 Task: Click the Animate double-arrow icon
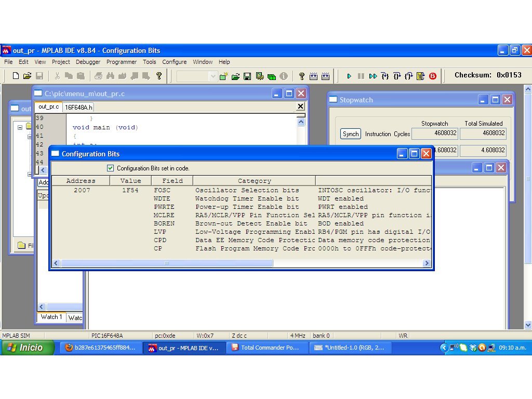(x=373, y=76)
